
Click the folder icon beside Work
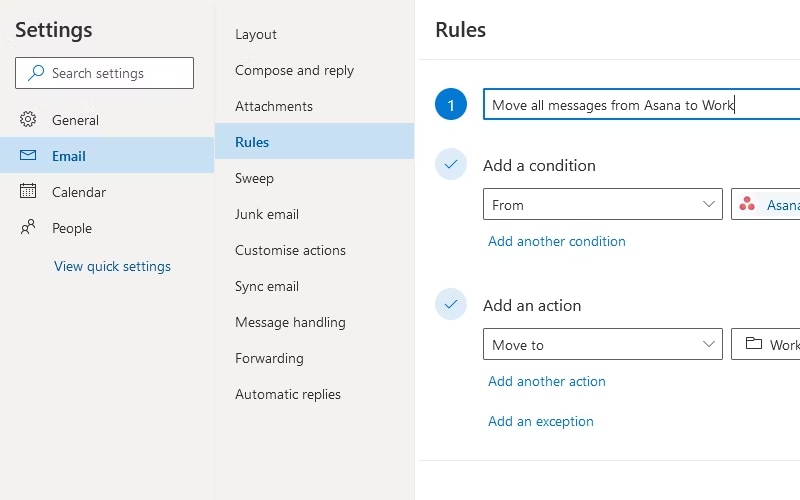(x=754, y=345)
